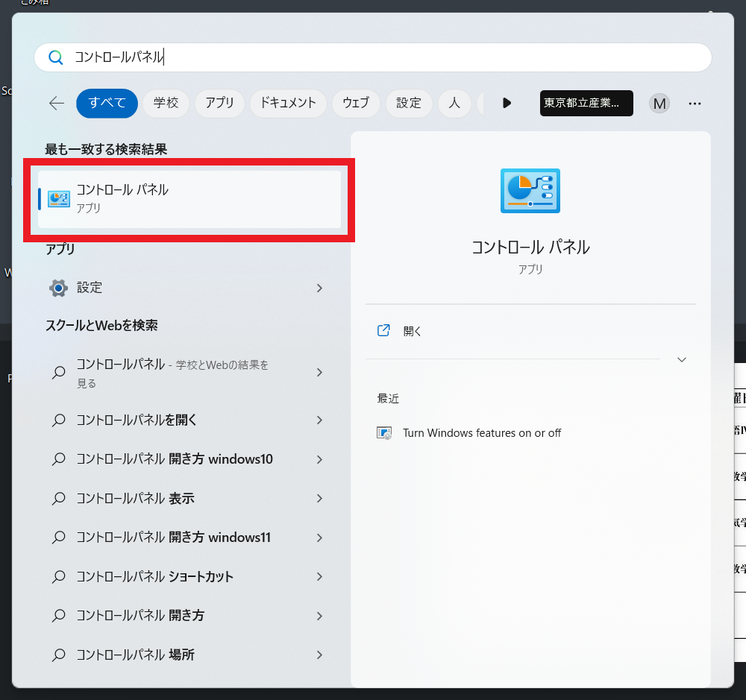Show more search filters via arrow
This screenshot has height=700, width=746.
click(507, 104)
